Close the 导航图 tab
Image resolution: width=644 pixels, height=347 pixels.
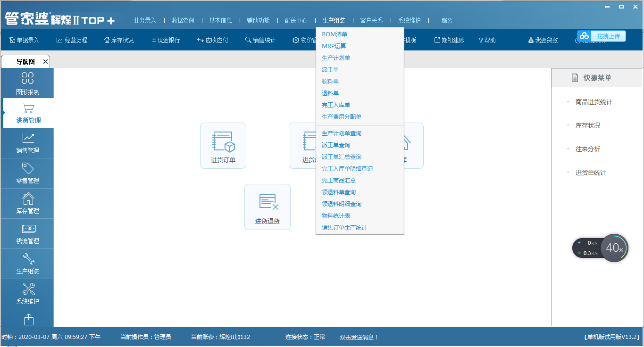click(45, 62)
